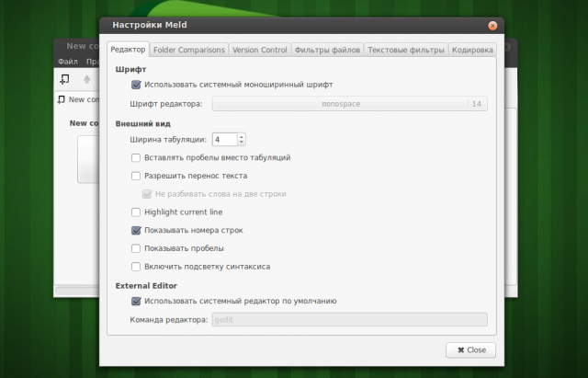Click the Команда редактора gedit field

pyautogui.click(x=349, y=320)
